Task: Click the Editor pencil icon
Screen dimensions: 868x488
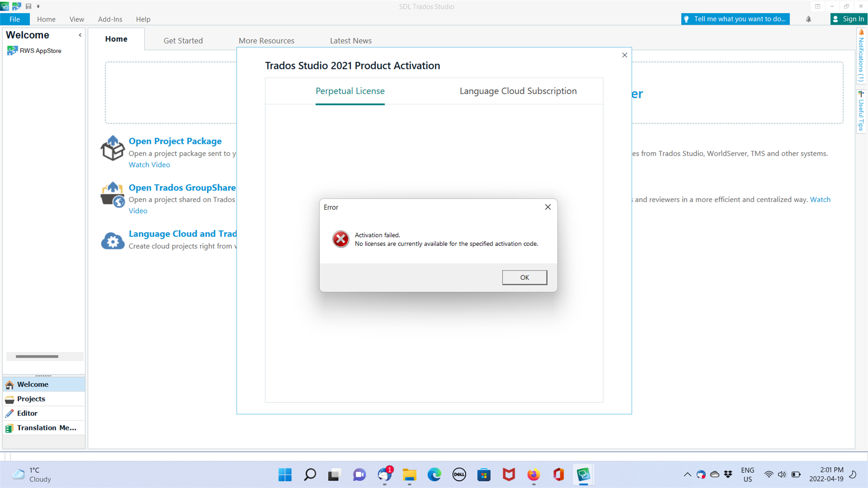Action: (10, 413)
